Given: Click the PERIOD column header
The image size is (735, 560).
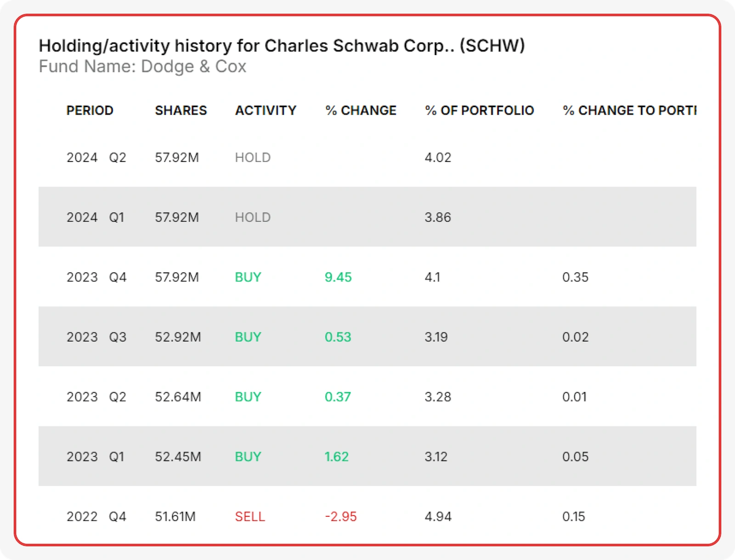Looking at the screenshot, I should (x=90, y=111).
